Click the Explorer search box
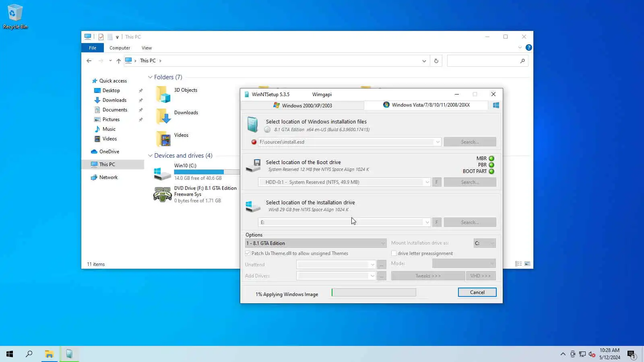The image size is (644, 362). pyautogui.click(x=487, y=61)
